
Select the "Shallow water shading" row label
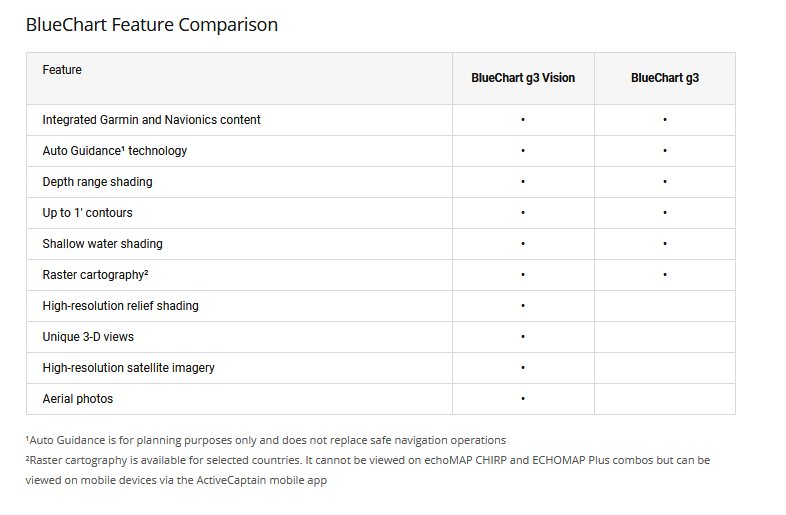[102, 244]
